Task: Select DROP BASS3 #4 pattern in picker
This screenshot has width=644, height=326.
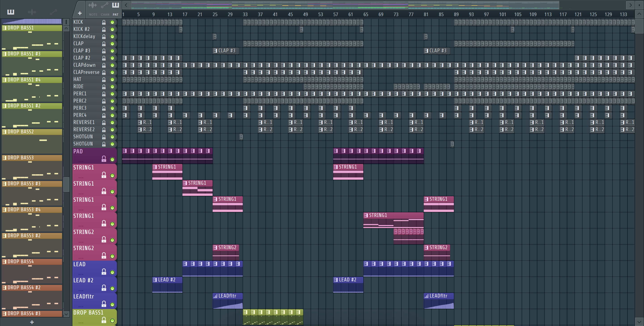Action: click(32, 219)
